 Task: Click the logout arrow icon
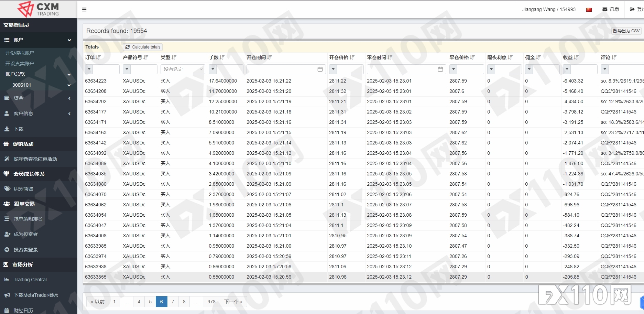coord(632,9)
